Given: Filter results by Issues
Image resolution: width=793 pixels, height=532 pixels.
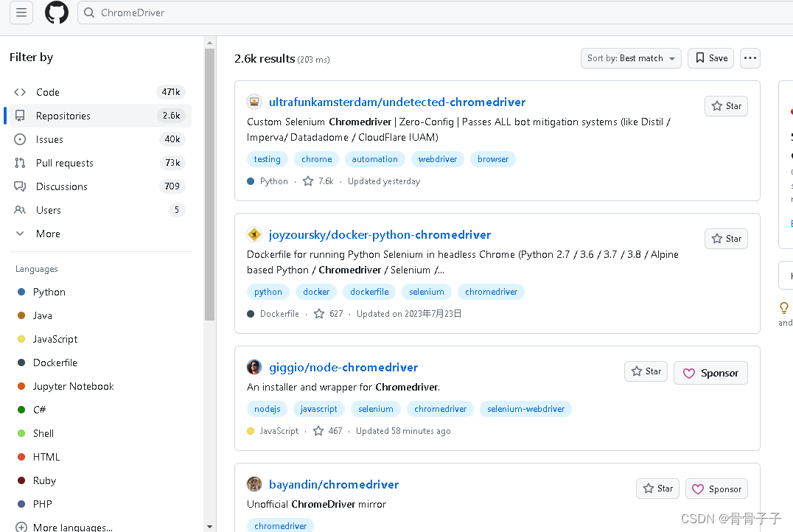Looking at the screenshot, I should (100, 139).
